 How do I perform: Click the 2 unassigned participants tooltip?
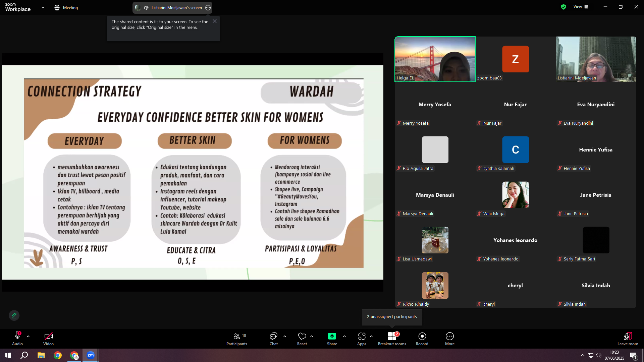(392, 317)
